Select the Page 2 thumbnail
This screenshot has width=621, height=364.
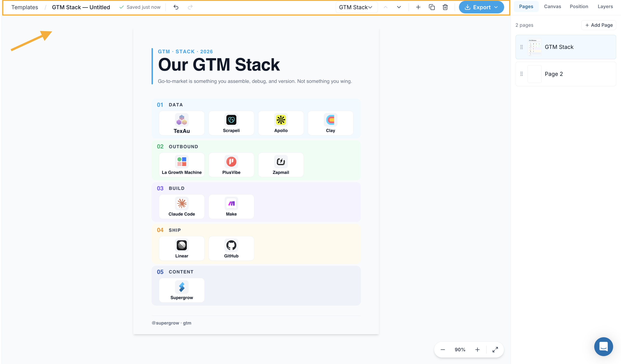tap(534, 74)
